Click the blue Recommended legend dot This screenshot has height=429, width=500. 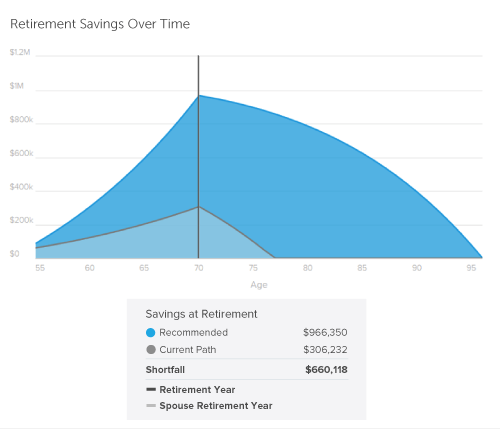151,333
